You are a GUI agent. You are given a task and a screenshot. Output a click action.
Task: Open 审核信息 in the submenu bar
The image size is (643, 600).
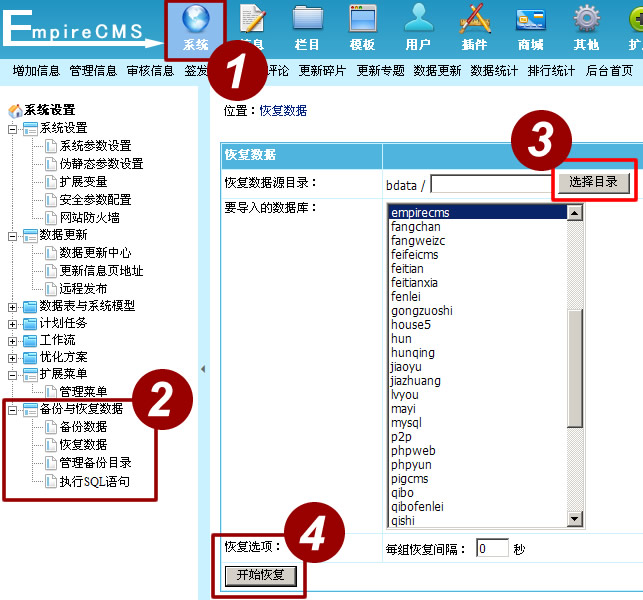[x=150, y=71]
